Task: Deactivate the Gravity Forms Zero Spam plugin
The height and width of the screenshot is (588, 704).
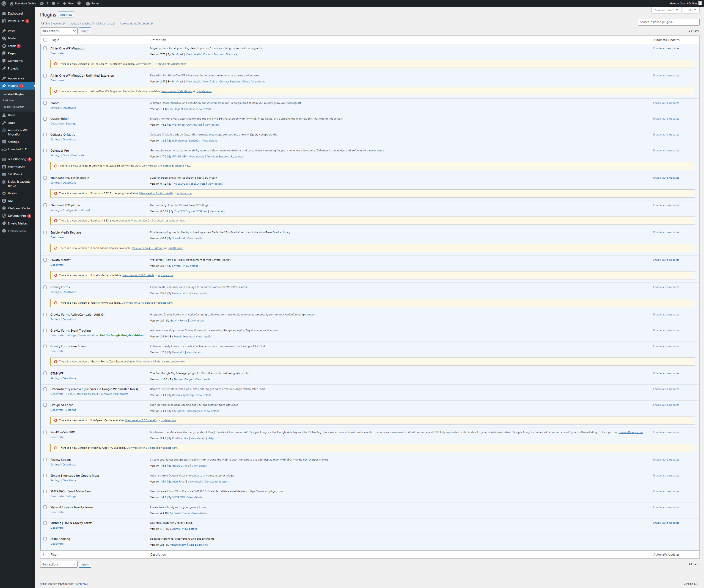Action: [x=57, y=351]
